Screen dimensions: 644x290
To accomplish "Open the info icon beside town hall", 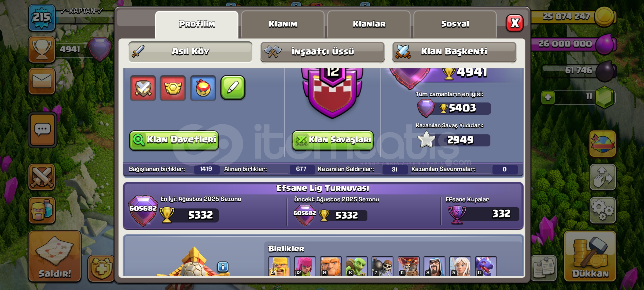I will pos(223,267).
